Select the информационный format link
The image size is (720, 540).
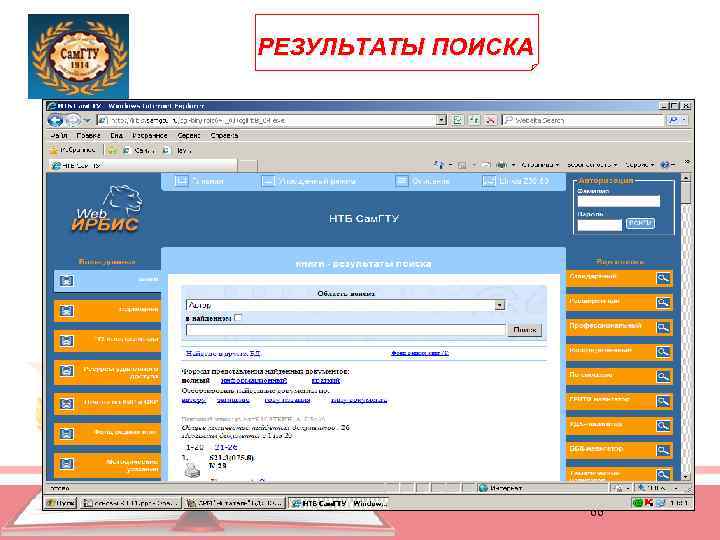tap(254, 381)
